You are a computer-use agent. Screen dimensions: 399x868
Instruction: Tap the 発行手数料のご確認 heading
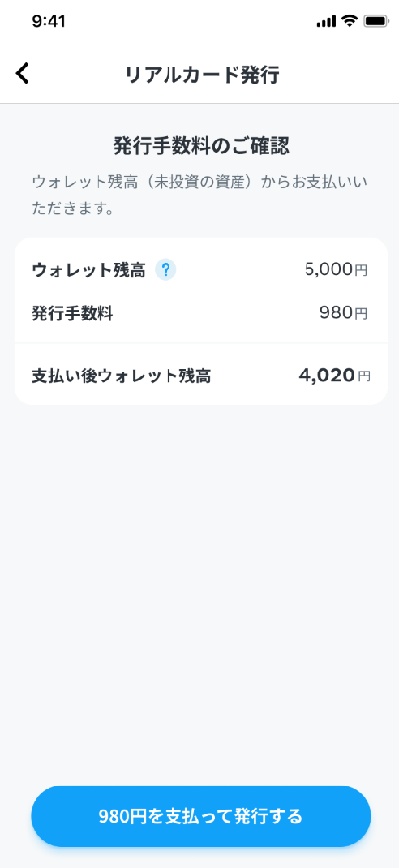point(201,147)
